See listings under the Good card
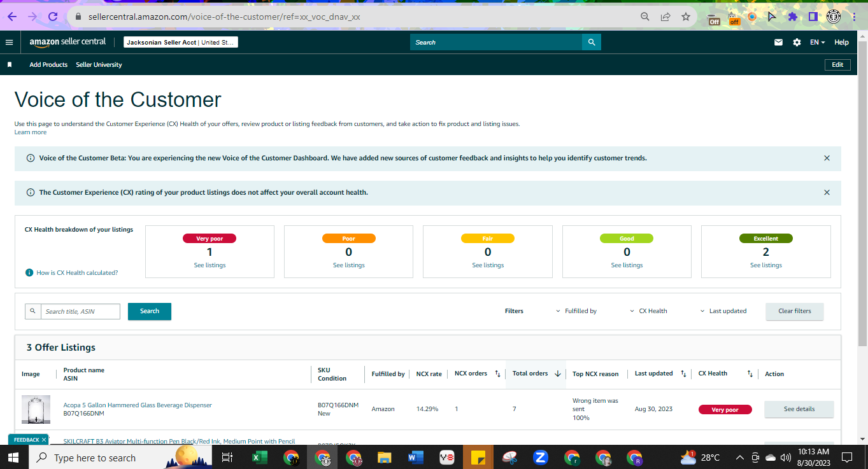This screenshot has width=868, height=469. tap(627, 265)
